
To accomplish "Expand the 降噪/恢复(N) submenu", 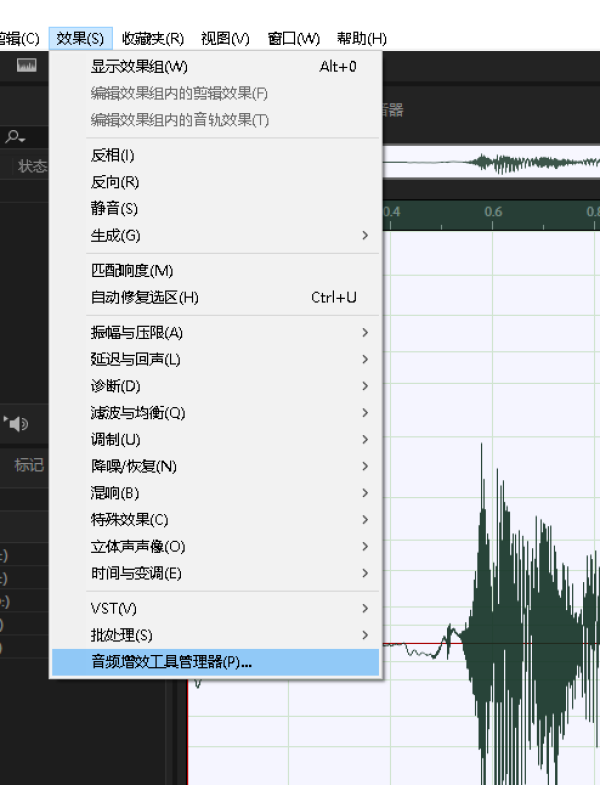I will tap(133, 467).
